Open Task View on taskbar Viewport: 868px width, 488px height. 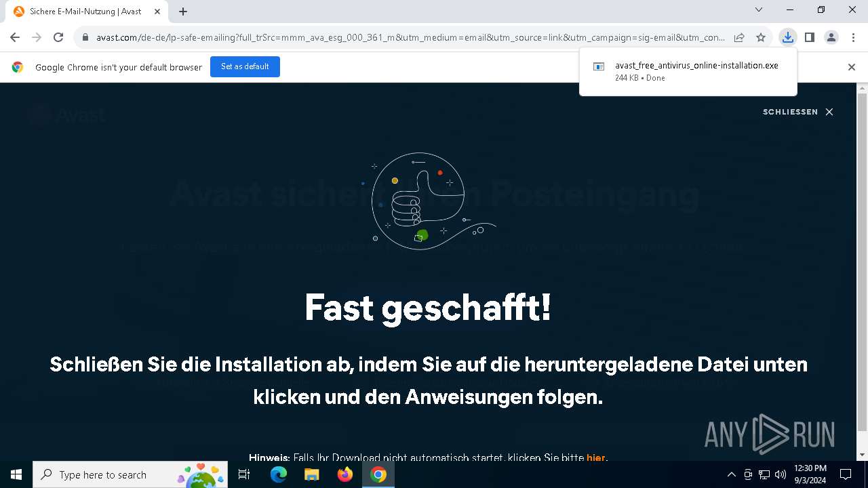click(x=244, y=474)
